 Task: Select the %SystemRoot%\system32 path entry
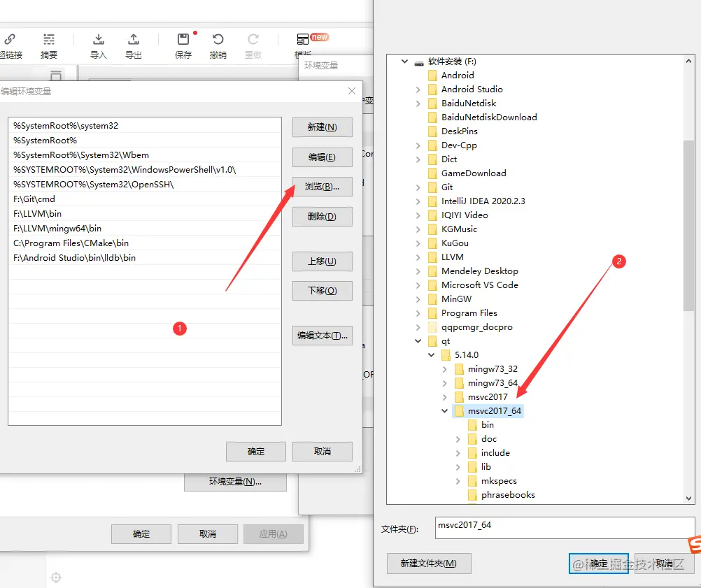145,126
